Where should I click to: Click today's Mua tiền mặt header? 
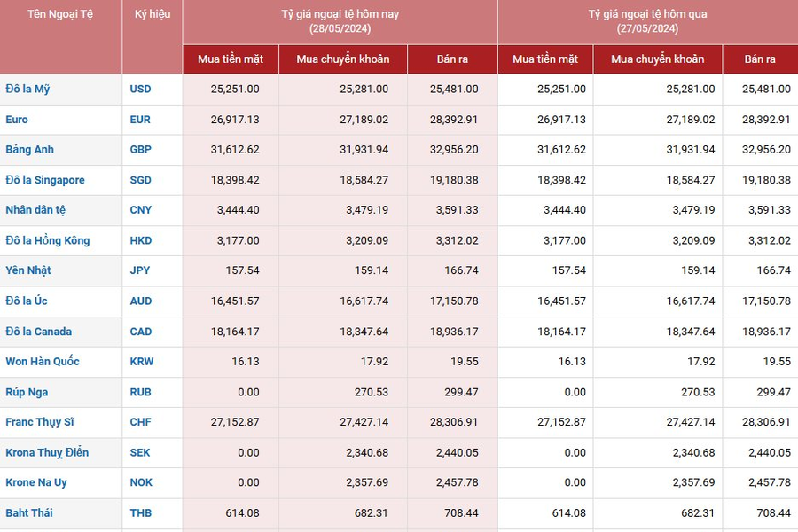pyautogui.click(x=231, y=59)
